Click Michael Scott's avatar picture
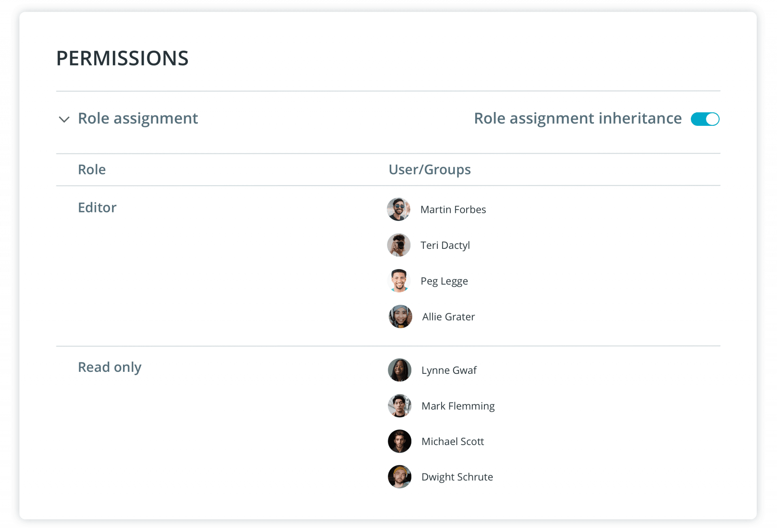This screenshot has width=777, height=532. pos(399,441)
